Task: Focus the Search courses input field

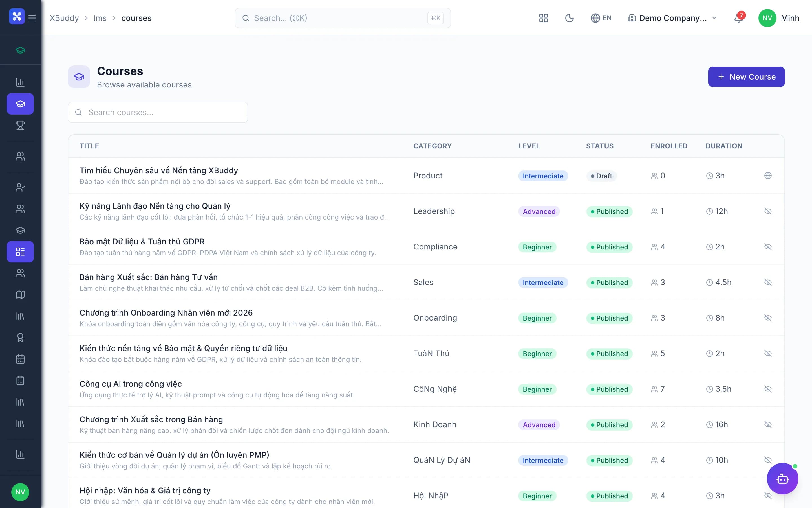Action: [158, 113]
